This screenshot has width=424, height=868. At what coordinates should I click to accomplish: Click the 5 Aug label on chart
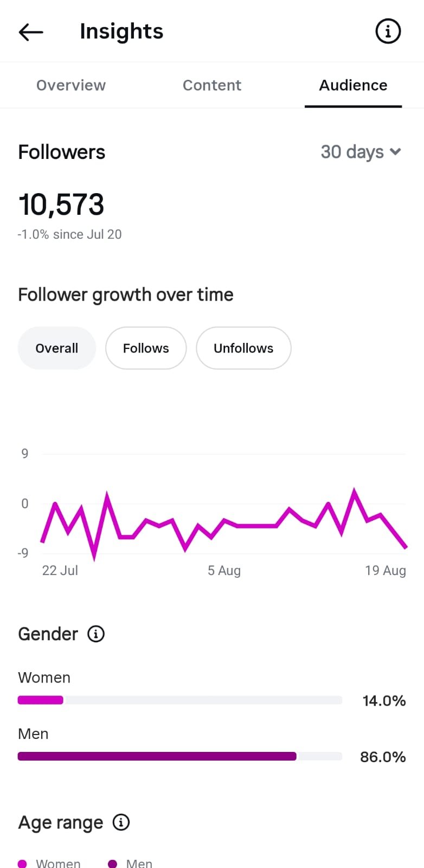(224, 571)
